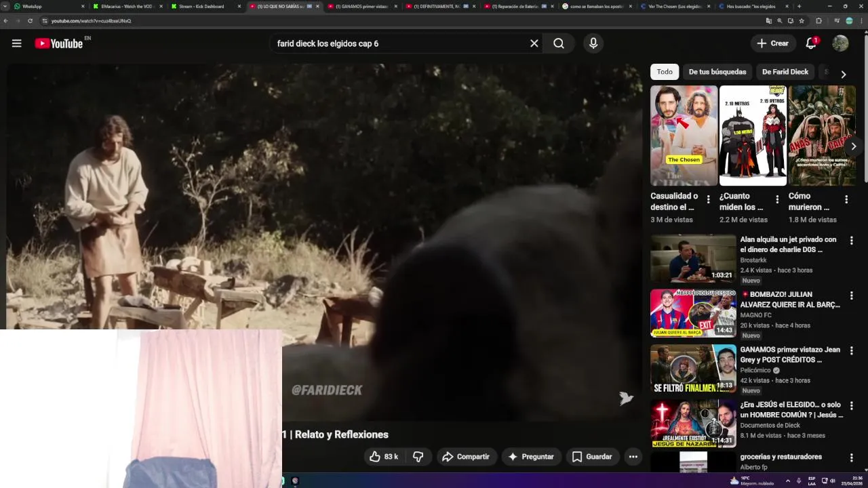This screenshot has height=488, width=868.
Task: Go to Documentos de Dieck channel
Action: click(770, 426)
